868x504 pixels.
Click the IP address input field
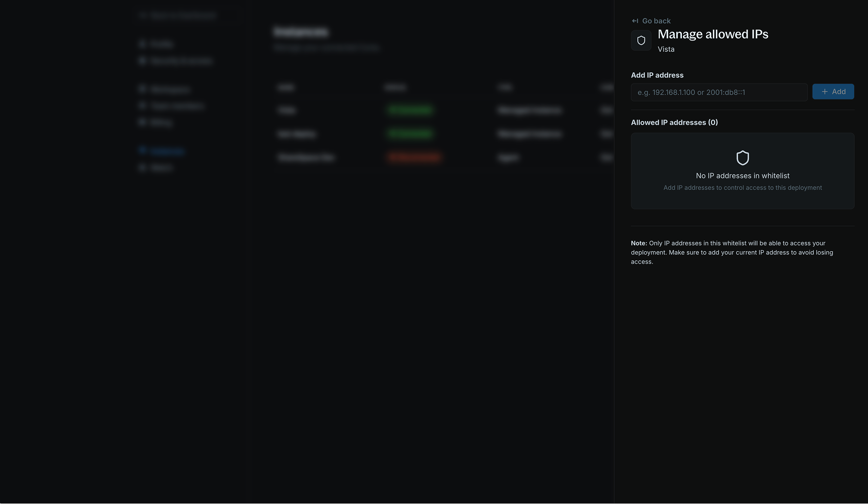(x=719, y=92)
